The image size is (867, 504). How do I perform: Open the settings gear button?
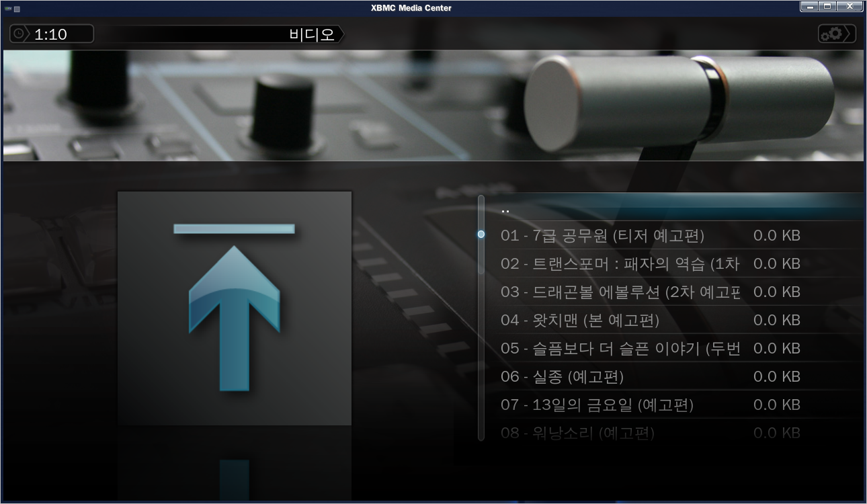pos(837,34)
